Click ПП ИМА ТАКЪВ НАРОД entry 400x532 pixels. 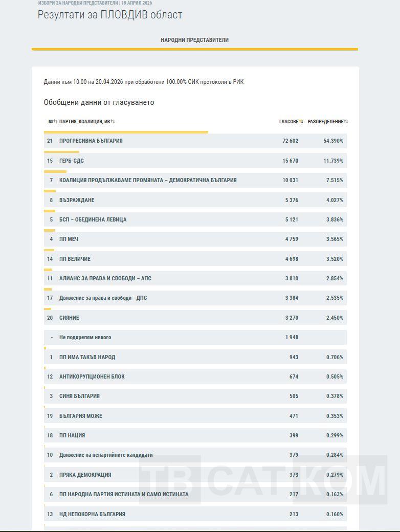coord(87,357)
